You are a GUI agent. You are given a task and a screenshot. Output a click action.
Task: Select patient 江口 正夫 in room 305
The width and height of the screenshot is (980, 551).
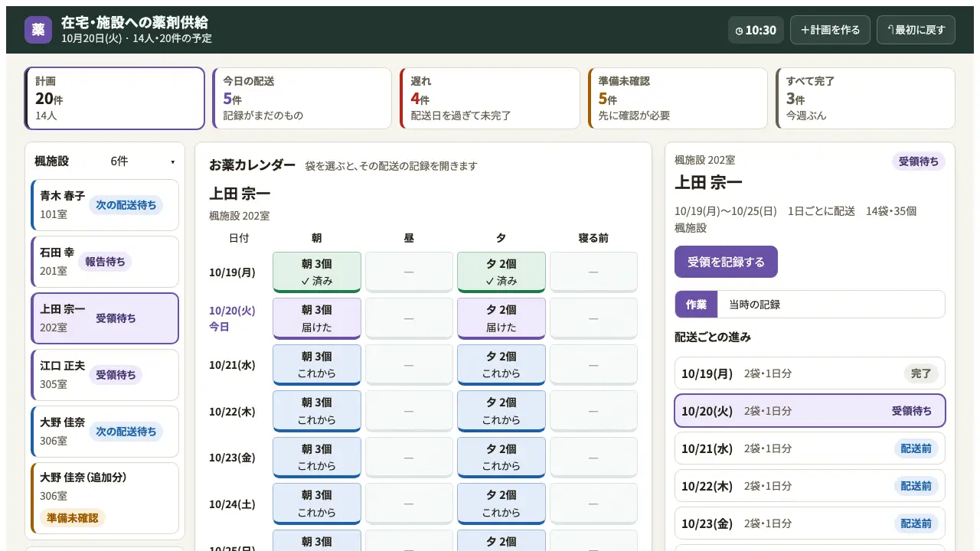point(105,375)
